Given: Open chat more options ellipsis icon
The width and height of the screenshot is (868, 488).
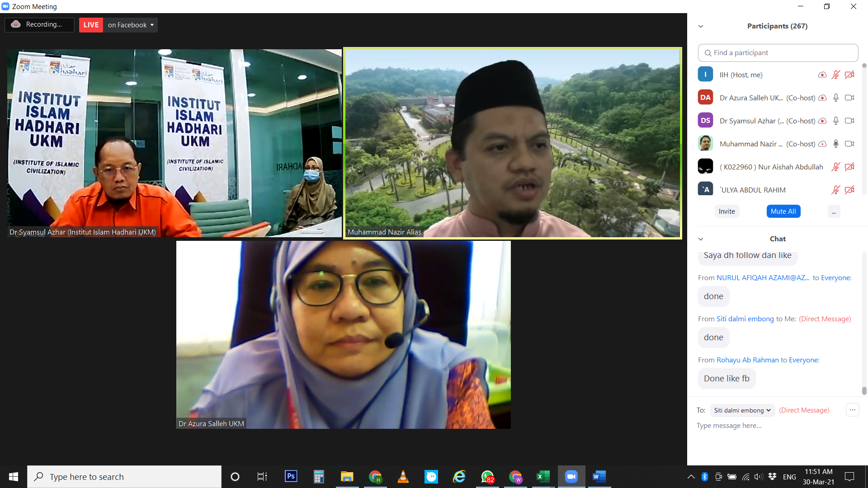Looking at the screenshot, I should [852, 410].
